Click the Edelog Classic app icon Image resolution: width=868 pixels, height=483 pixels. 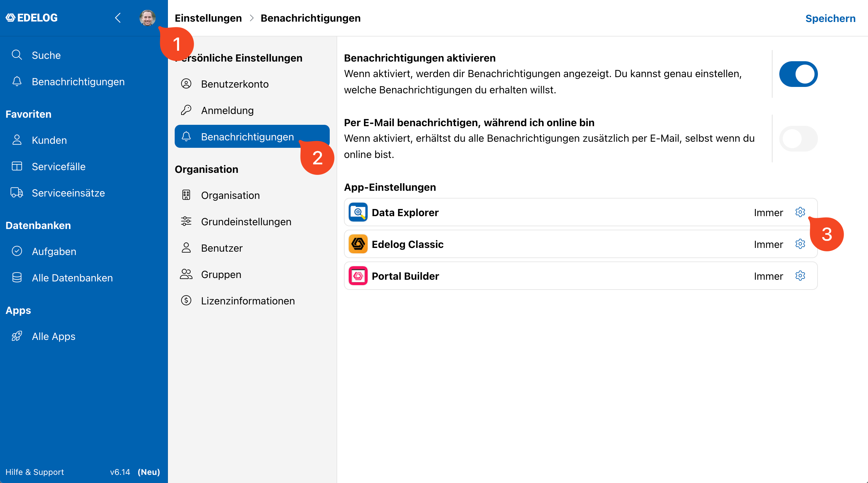coord(358,244)
